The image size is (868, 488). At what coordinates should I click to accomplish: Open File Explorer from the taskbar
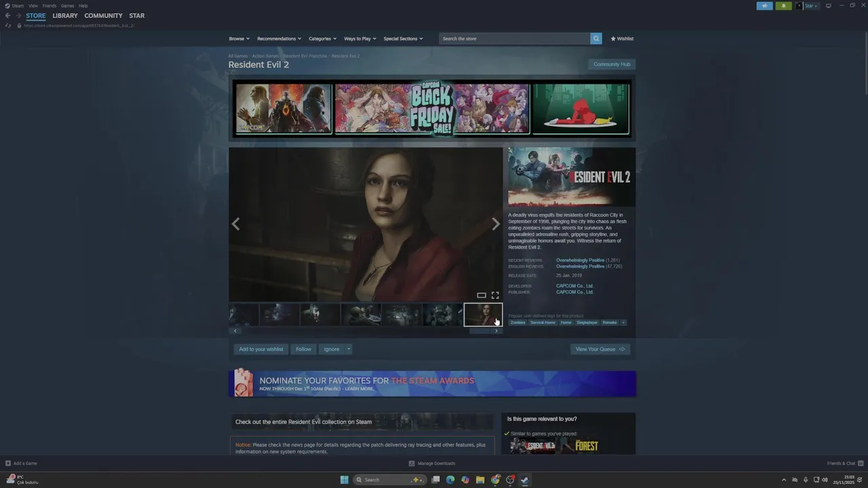(480, 480)
